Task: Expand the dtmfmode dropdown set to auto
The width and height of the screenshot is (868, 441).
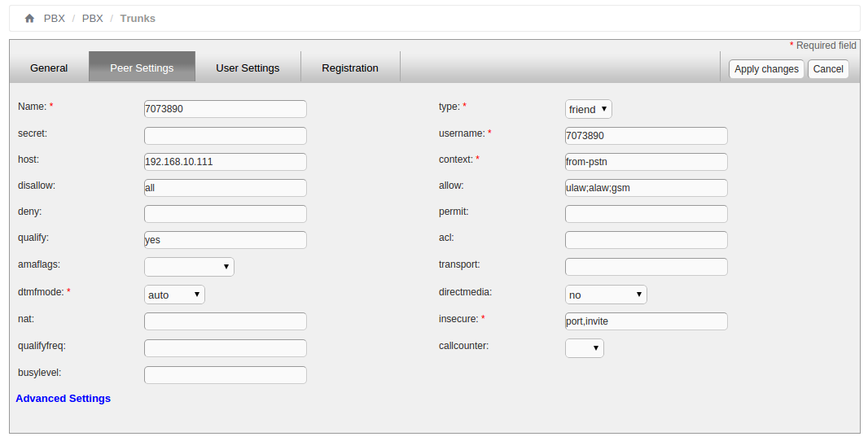Action: click(x=174, y=295)
